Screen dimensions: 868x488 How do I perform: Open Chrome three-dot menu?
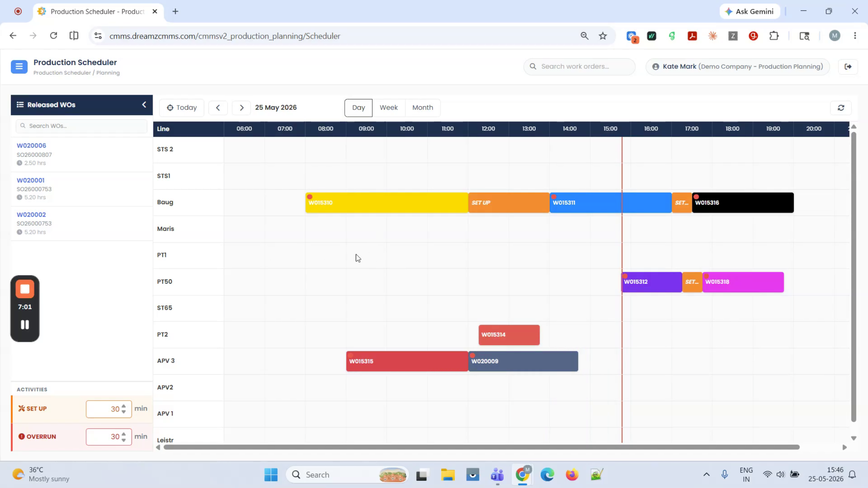pyautogui.click(x=855, y=36)
